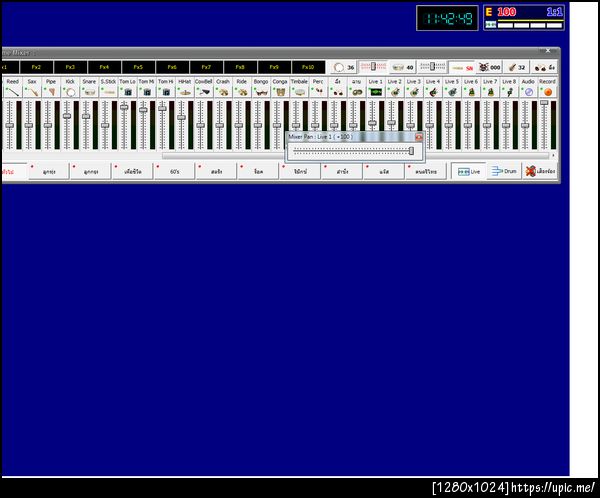The width and height of the screenshot is (600, 498).
Task: Click the Snare drum channel icon
Action: click(89, 92)
